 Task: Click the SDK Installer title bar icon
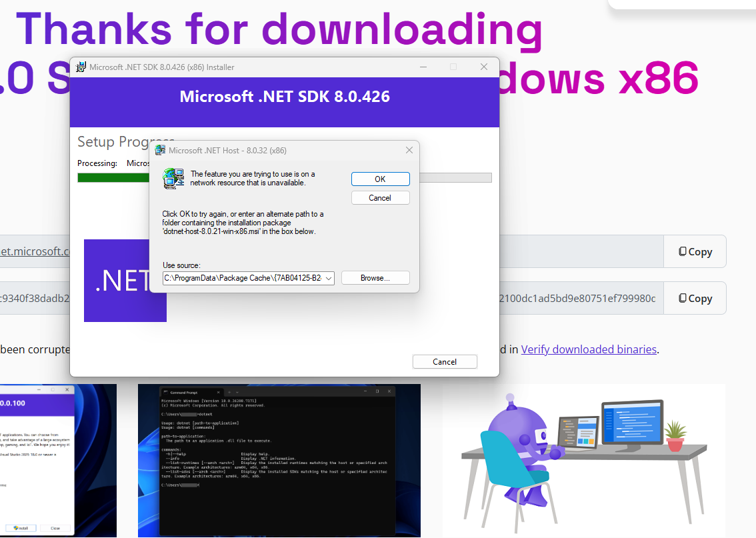point(81,67)
